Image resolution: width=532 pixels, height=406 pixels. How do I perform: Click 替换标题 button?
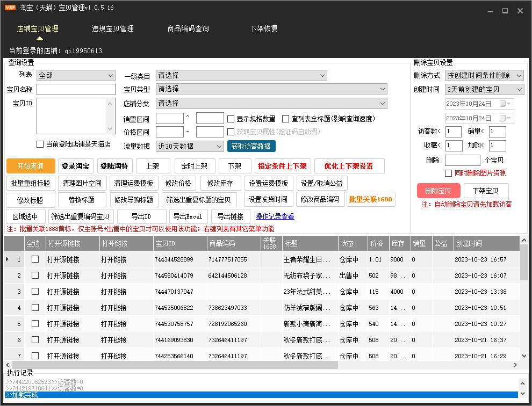click(x=82, y=200)
